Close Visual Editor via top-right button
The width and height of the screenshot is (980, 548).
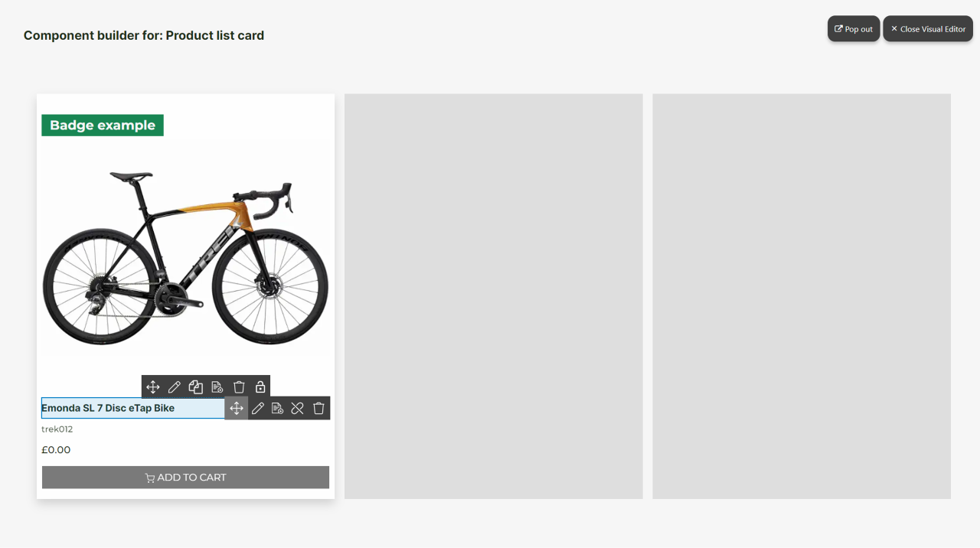coord(928,29)
